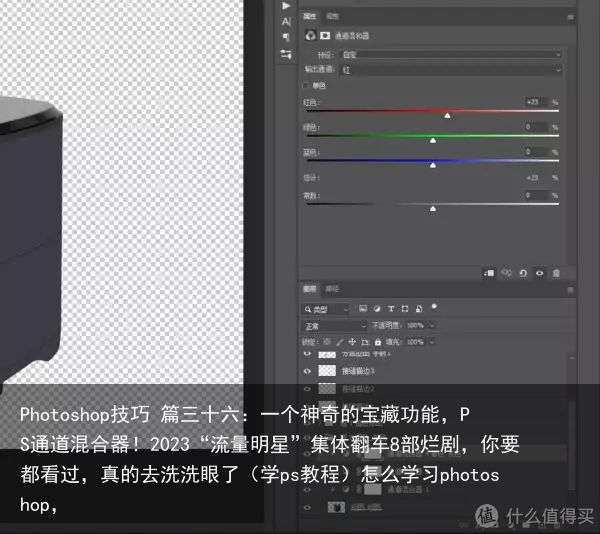Open the Actions panel play icon
600x534 pixels.
coord(286,6)
